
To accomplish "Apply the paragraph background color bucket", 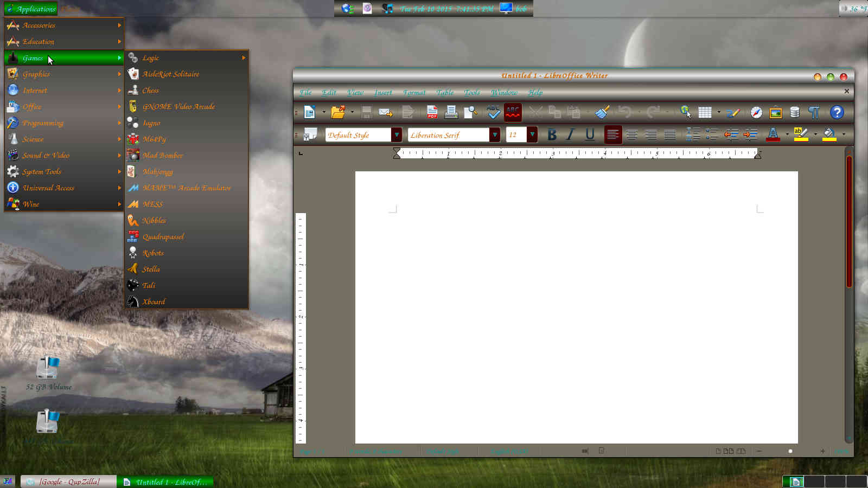I will coord(829,134).
